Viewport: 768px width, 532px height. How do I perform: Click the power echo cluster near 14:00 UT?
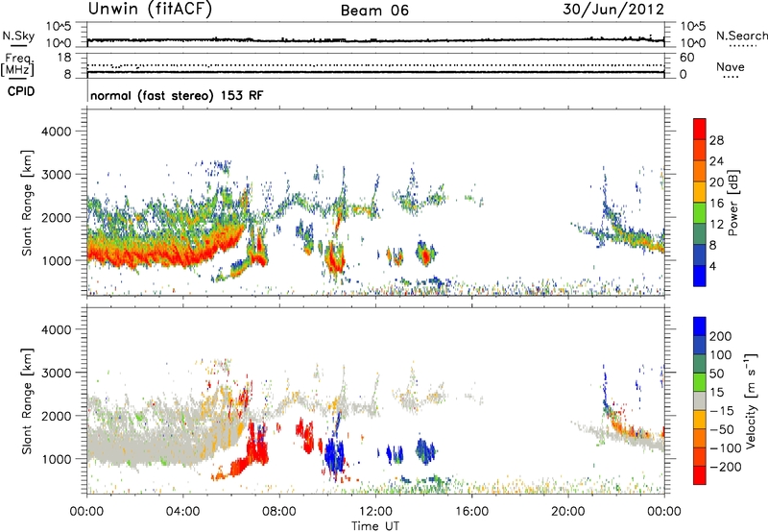(x=425, y=253)
